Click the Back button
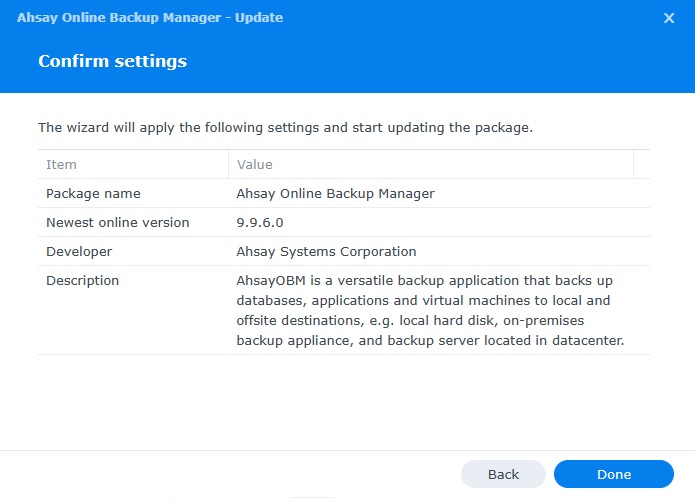695x500 pixels. pyautogui.click(x=503, y=474)
